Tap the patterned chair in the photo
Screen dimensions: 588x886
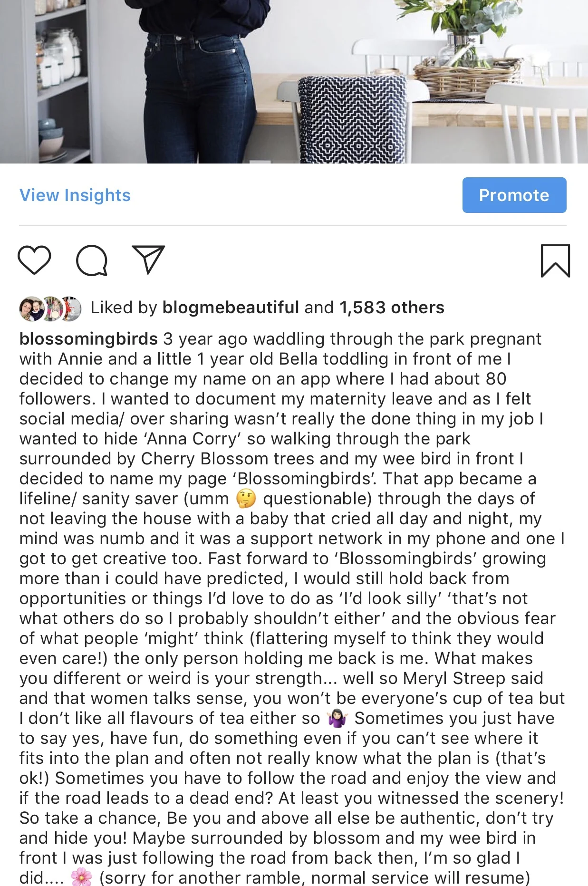pos(353,121)
